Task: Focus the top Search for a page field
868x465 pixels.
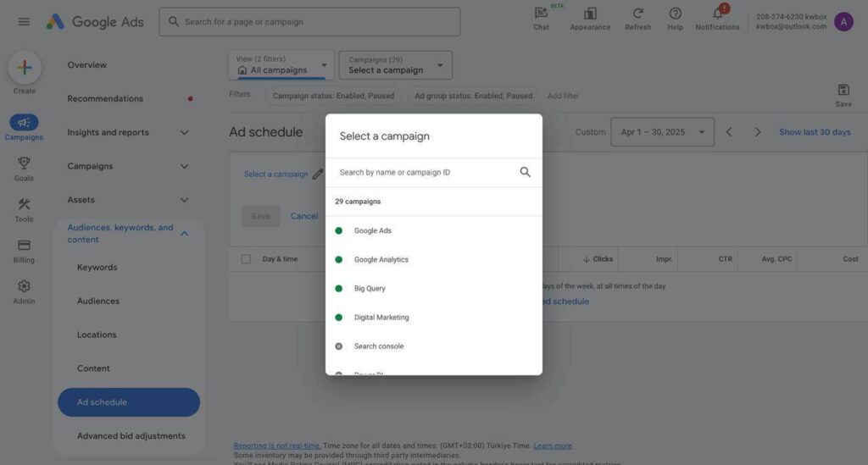Action: 309,21
